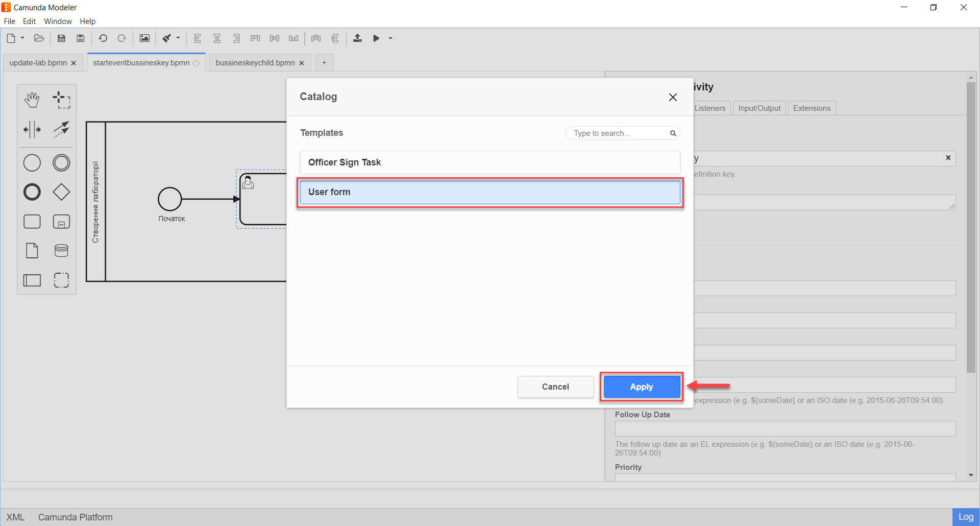Distribute elements vertically

[x=335, y=38]
